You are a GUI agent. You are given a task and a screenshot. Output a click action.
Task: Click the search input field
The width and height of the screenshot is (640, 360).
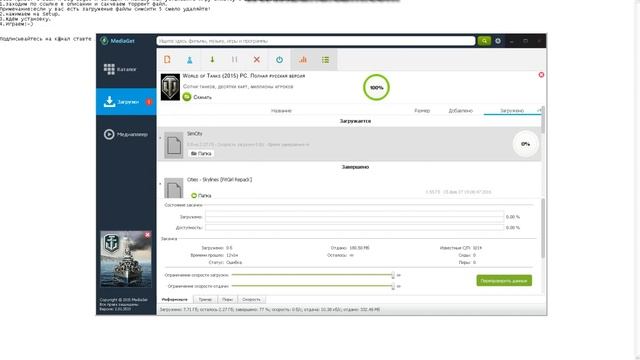pyautogui.click(x=316, y=41)
